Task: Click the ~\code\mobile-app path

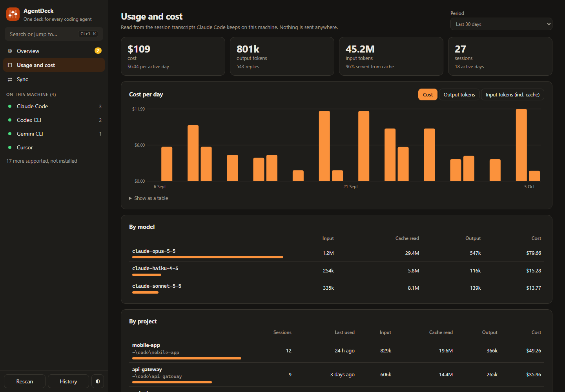Action: pyautogui.click(x=156, y=352)
